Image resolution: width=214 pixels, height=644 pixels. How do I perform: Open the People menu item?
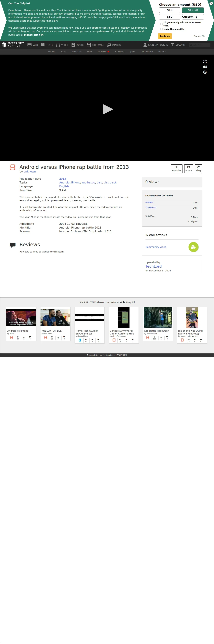pos(162,52)
